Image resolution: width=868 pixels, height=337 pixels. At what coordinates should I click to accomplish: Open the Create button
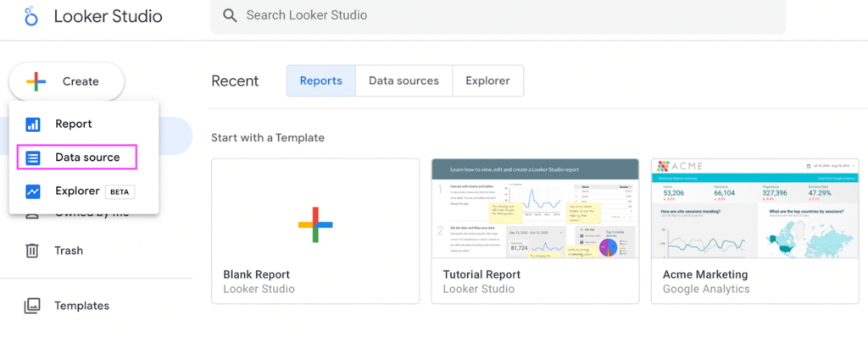pos(66,81)
